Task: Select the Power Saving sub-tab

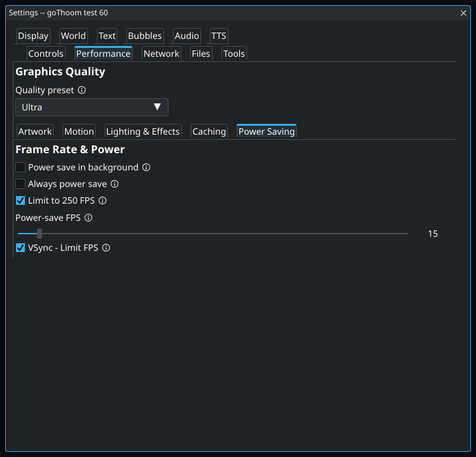Action: (x=267, y=131)
